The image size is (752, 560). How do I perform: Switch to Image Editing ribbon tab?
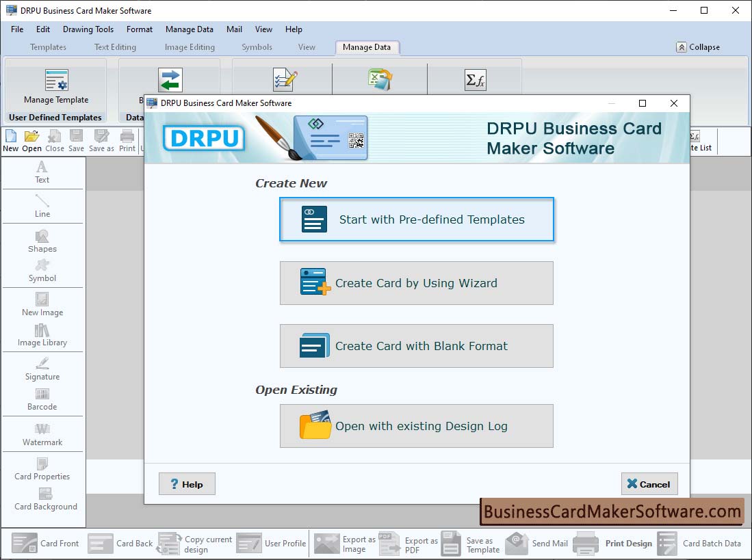(x=190, y=47)
